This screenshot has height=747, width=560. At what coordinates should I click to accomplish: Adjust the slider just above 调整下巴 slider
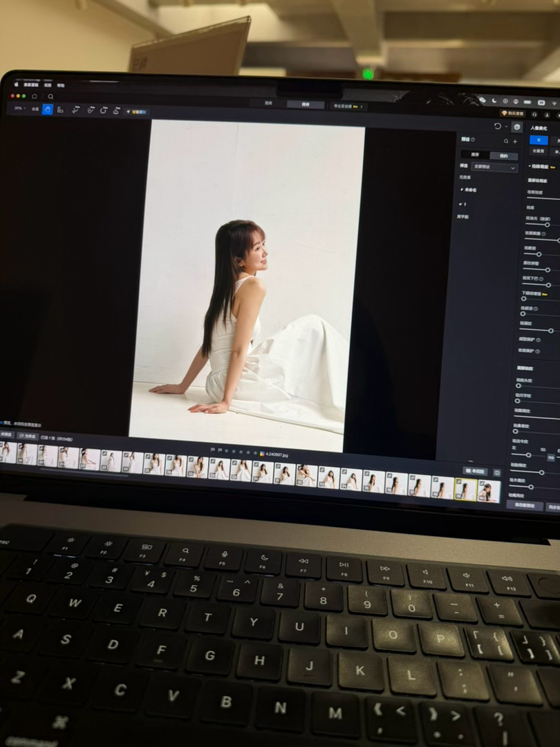tap(546, 270)
